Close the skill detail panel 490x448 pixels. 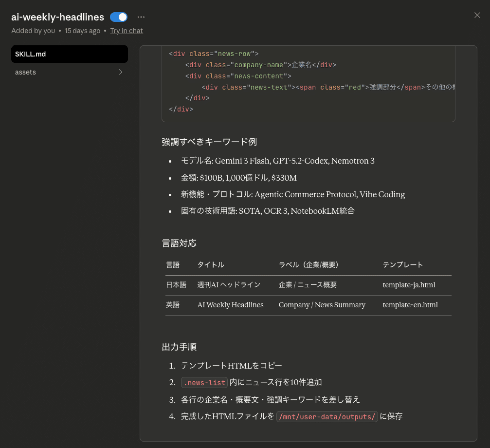tap(477, 15)
